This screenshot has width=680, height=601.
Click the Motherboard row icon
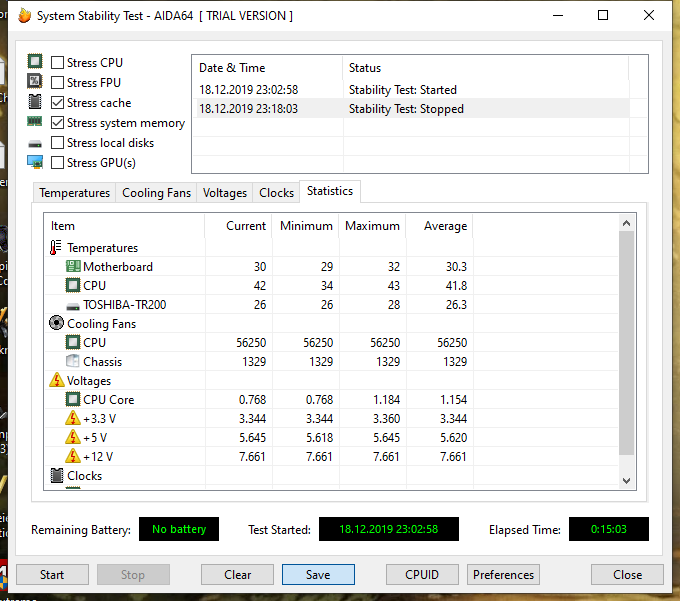click(73, 266)
